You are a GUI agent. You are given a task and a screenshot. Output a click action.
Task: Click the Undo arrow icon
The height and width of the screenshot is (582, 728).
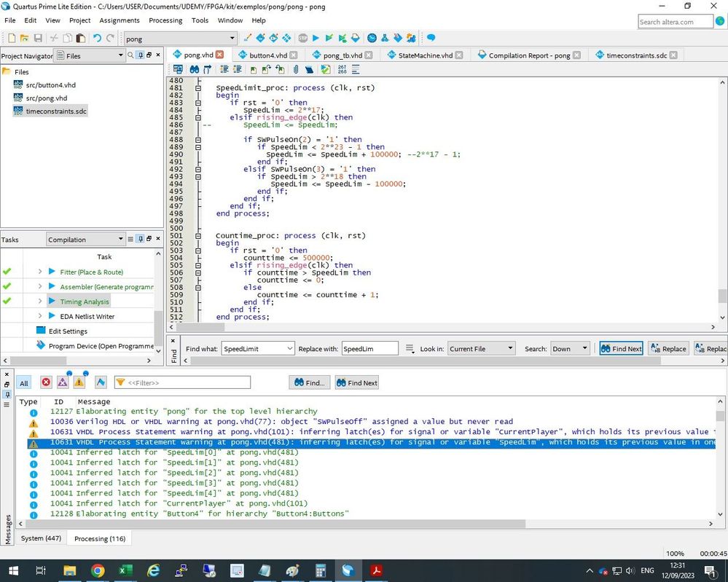[x=97, y=38]
